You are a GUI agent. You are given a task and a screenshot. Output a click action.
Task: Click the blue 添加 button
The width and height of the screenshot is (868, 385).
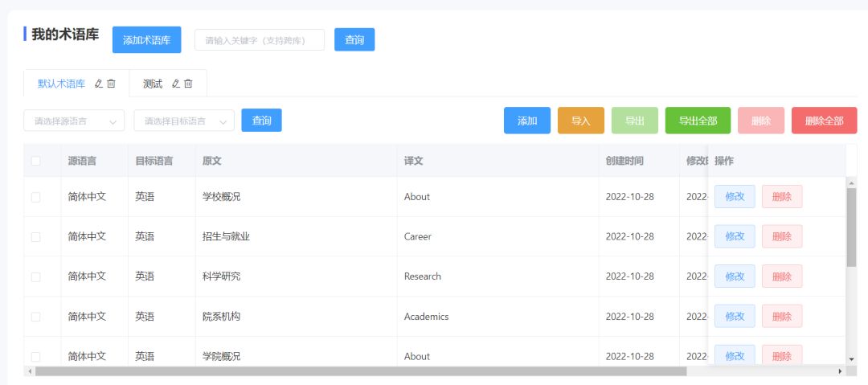[x=527, y=121]
